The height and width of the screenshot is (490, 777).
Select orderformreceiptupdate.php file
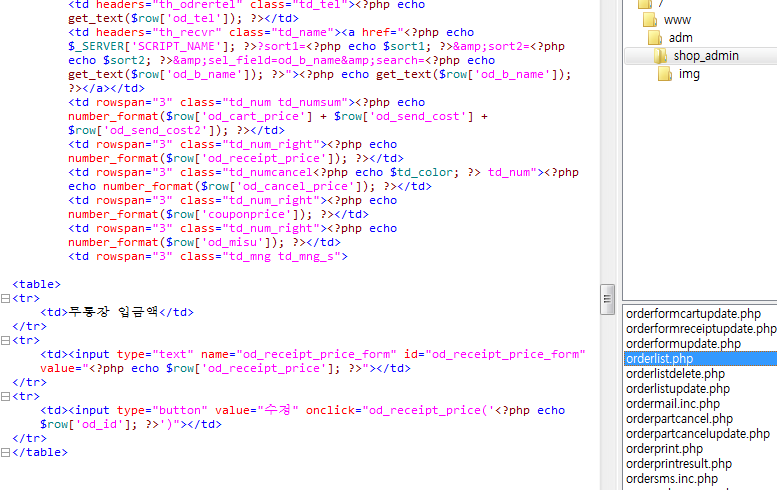[x=700, y=329]
